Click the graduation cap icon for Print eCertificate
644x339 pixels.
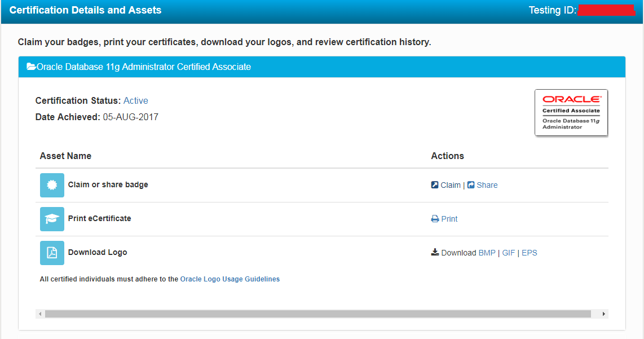52,219
